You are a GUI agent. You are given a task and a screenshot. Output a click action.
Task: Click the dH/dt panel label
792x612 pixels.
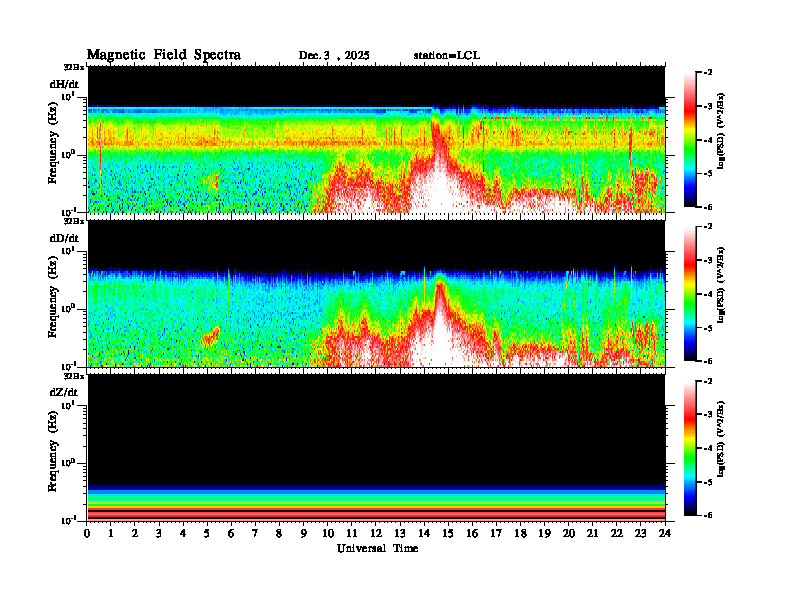click(x=64, y=84)
